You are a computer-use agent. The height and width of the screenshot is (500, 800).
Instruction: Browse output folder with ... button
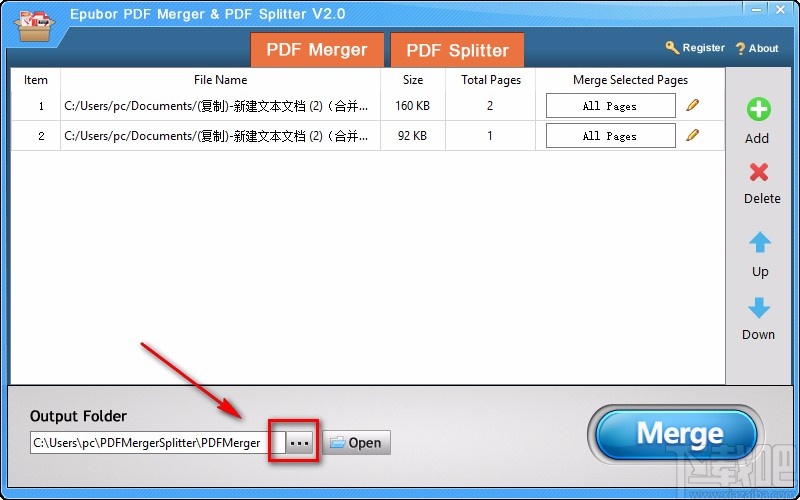(299, 443)
